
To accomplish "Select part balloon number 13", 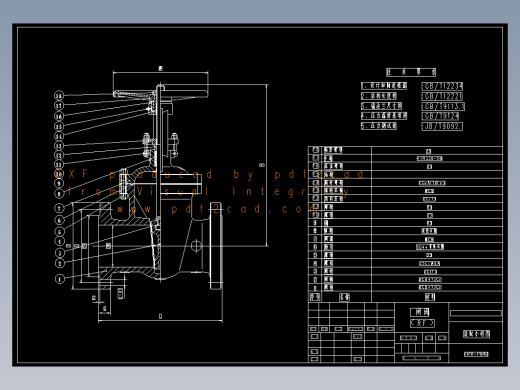I will 59,146.
